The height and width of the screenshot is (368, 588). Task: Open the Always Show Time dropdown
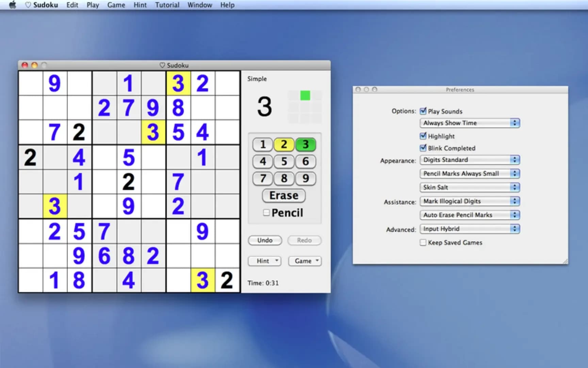(x=470, y=123)
